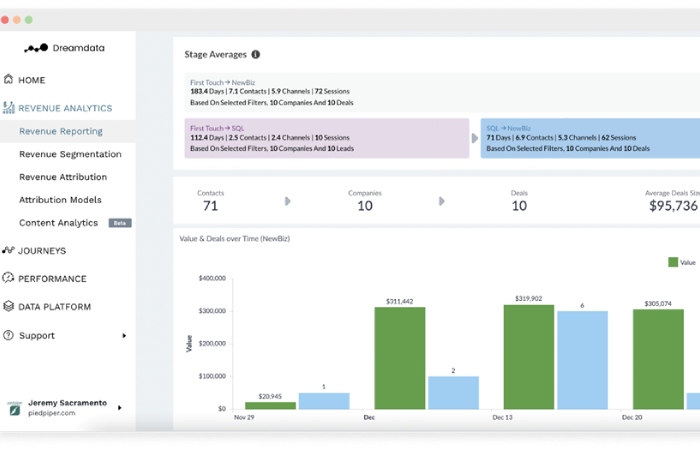Click the Jeremy Sacramento user name
The image size is (700, 450).
pyautogui.click(x=67, y=403)
